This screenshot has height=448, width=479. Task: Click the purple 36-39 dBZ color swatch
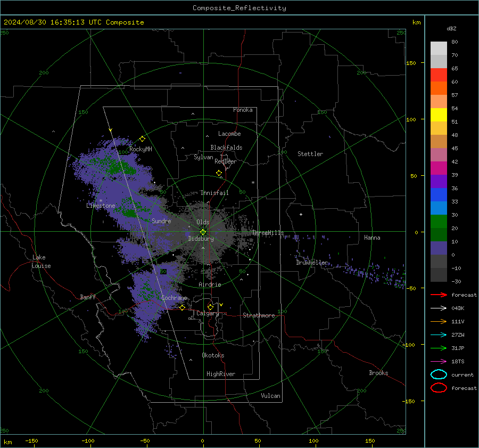(439, 182)
